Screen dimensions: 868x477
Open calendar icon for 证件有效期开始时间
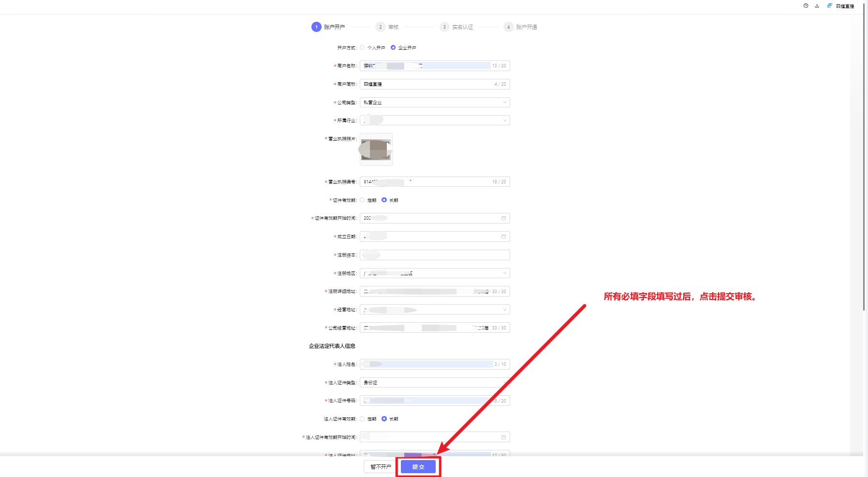click(503, 218)
